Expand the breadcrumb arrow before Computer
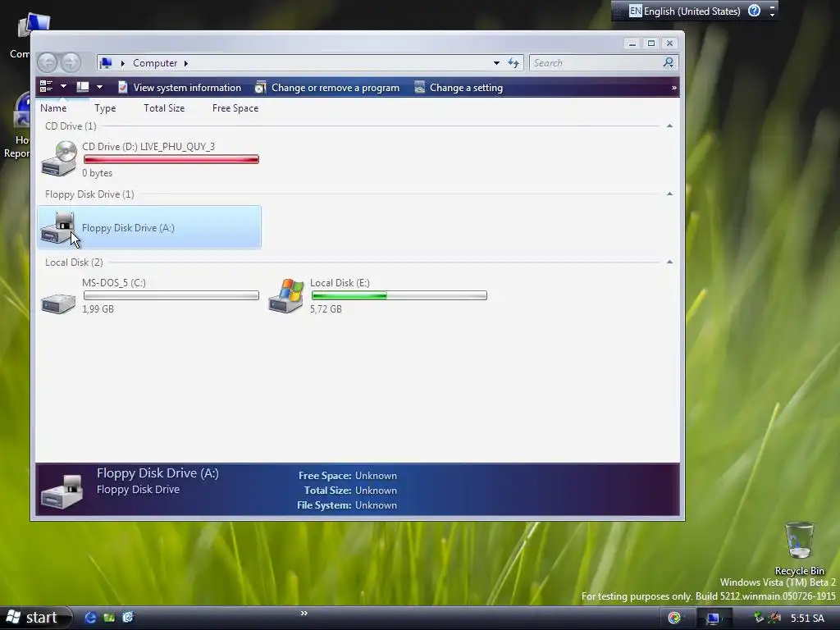Viewport: 840px width, 630px height. click(x=123, y=63)
